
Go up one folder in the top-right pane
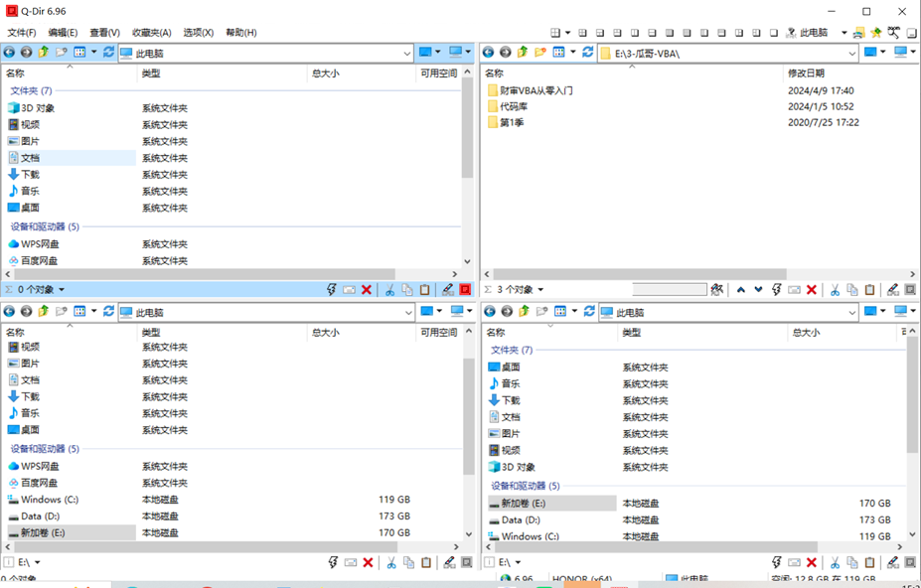pyautogui.click(x=523, y=52)
